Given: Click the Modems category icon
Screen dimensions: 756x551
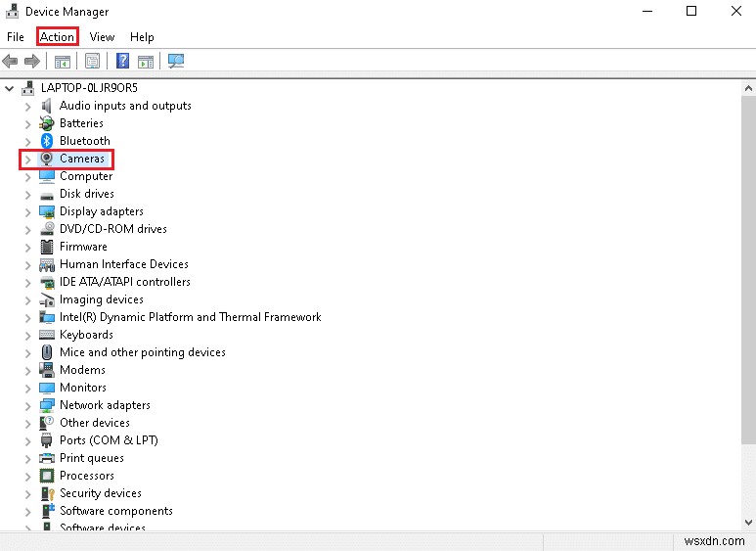Looking at the screenshot, I should pos(47,370).
